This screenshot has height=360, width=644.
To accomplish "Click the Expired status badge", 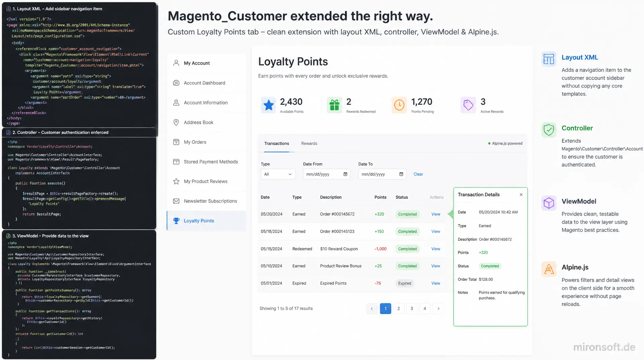I will (x=405, y=283).
